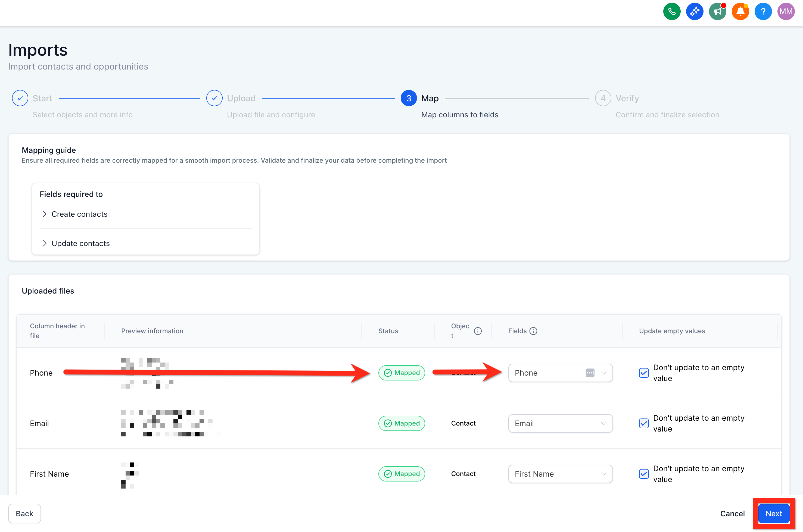Open the phone dialer icon
The image size is (803, 532).
672,11
